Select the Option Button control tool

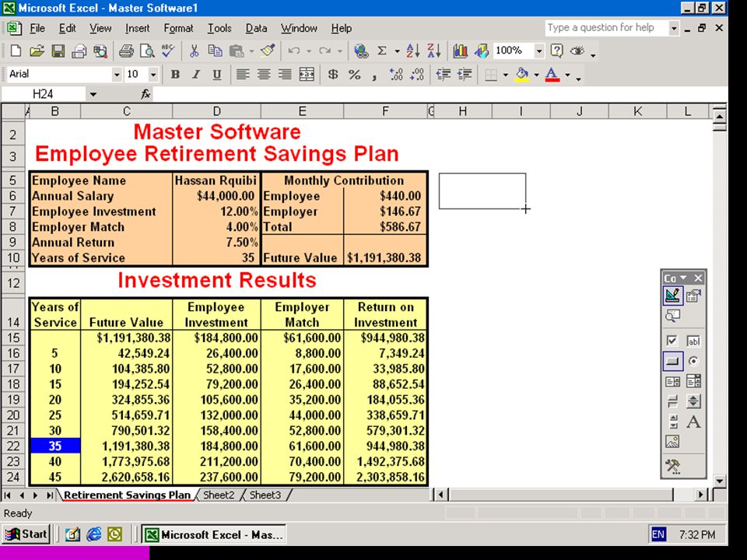pos(693,361)
